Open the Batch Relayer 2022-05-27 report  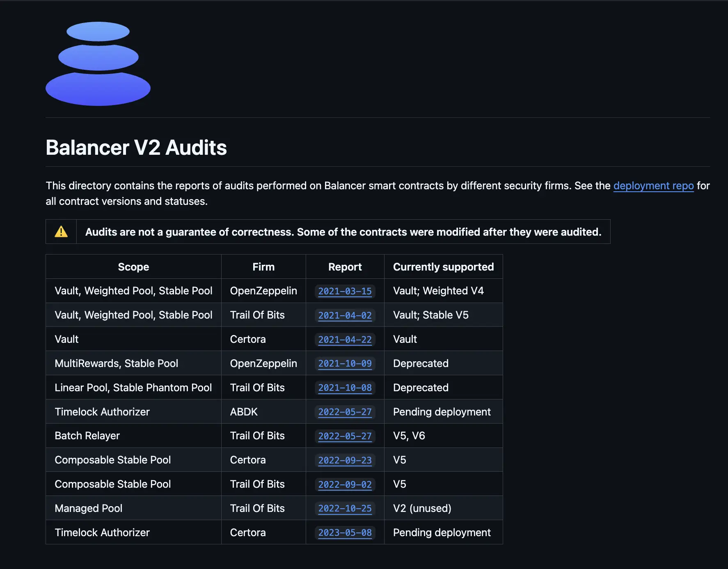click(345, 436)
